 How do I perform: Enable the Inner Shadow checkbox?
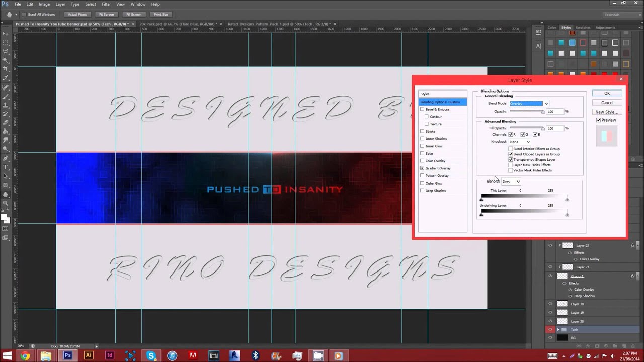422,139
